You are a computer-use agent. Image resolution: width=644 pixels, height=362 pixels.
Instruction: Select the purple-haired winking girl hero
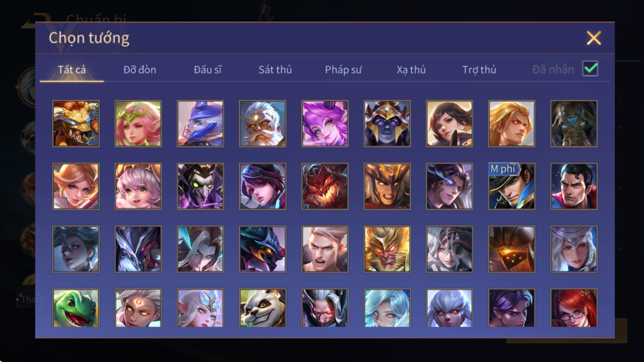coord(325,124)
